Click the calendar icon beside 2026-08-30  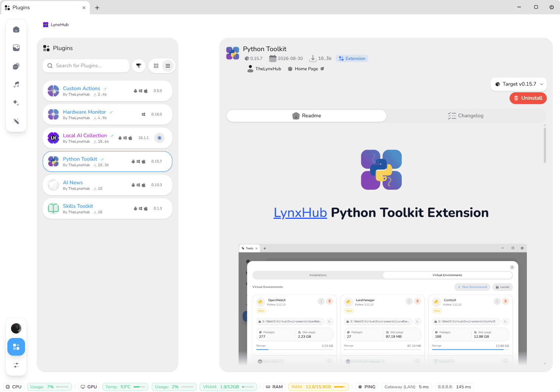[x=273, y=58]
